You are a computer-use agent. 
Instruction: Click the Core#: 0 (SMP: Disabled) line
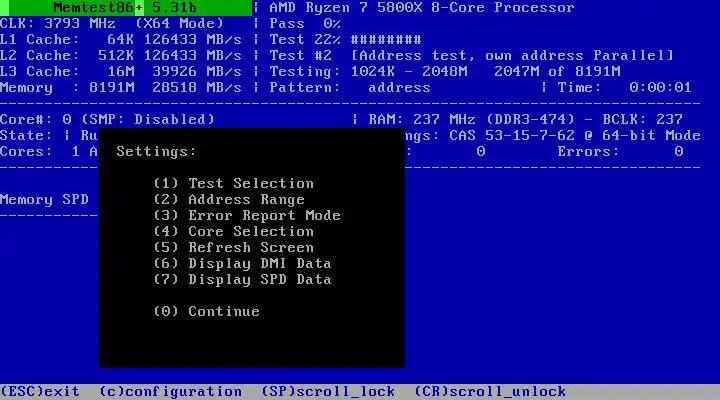[x=107, y=119]
